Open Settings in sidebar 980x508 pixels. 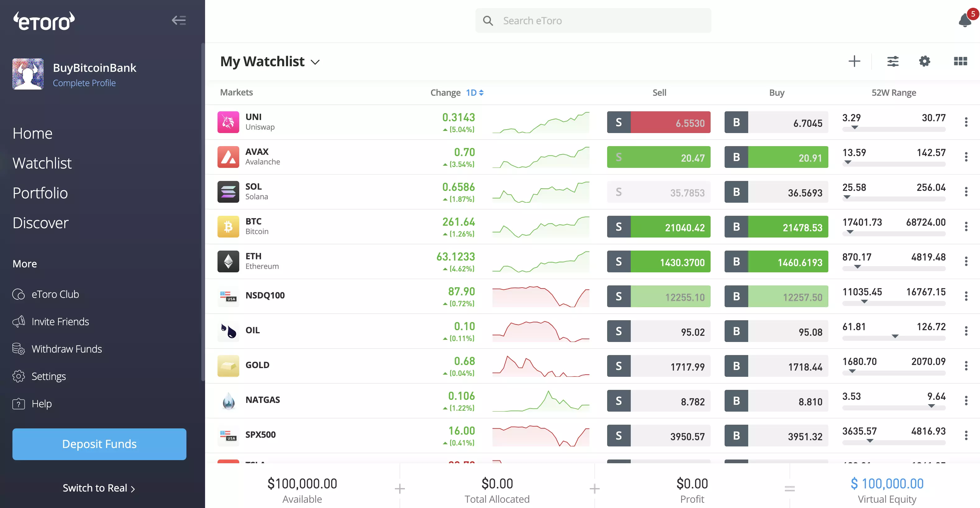click(39, 376)
